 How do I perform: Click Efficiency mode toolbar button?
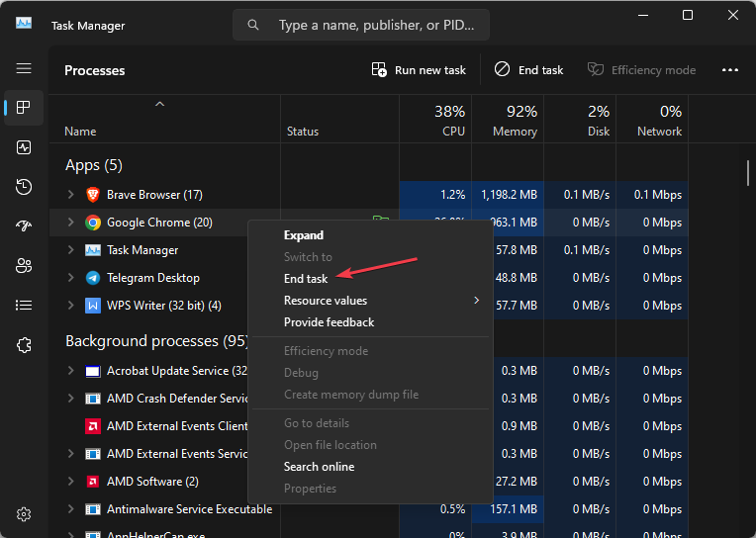point(641,70)
